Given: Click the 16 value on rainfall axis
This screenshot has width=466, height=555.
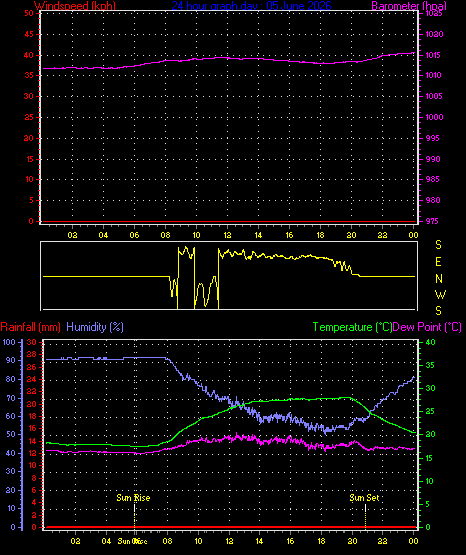Looking at the screenshot, I should (32, 428).
